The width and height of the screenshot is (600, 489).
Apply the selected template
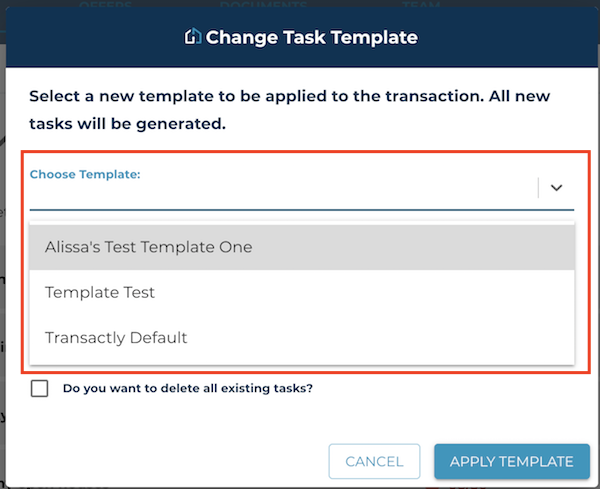click(x=512, y=461)
